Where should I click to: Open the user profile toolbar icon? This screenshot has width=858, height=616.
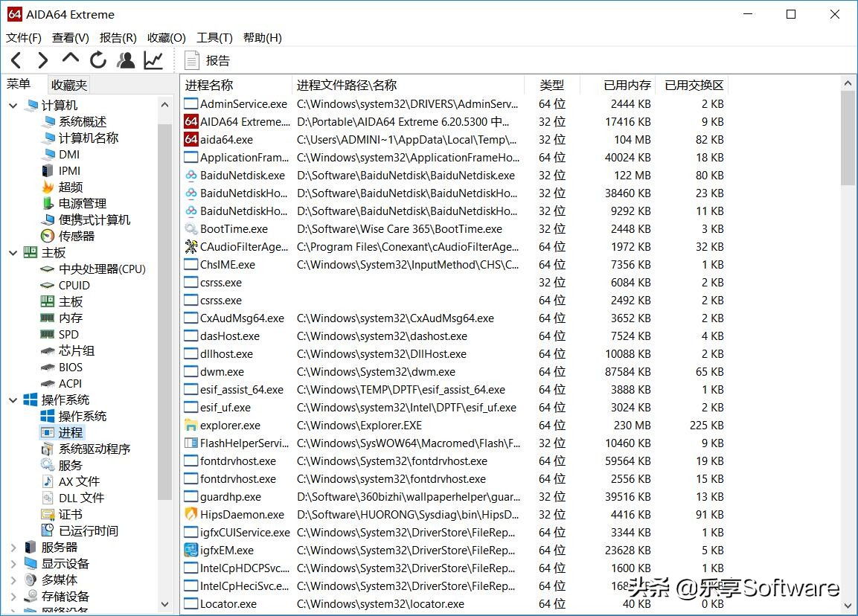126,60
